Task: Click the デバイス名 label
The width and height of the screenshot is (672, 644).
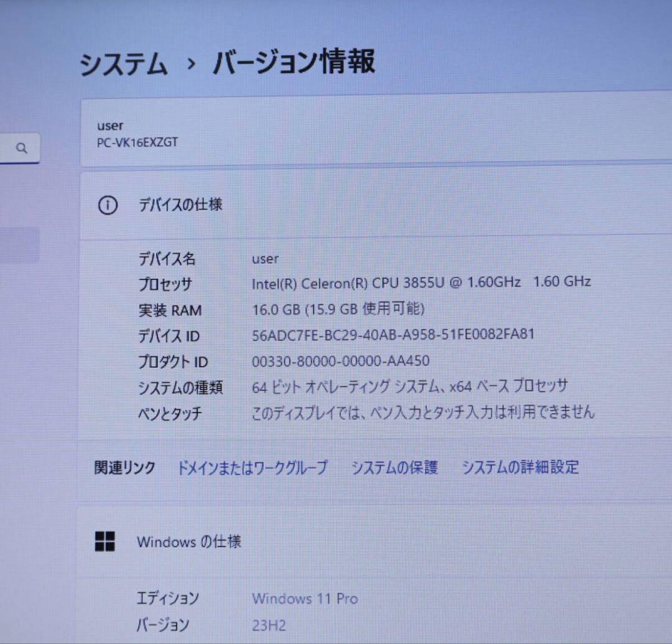Action: click(167, 259)
